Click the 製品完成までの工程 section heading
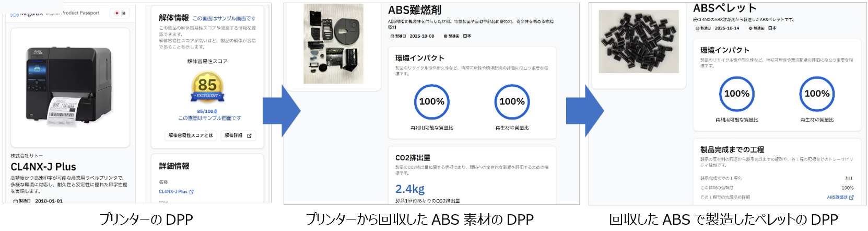 coord(732,149)
